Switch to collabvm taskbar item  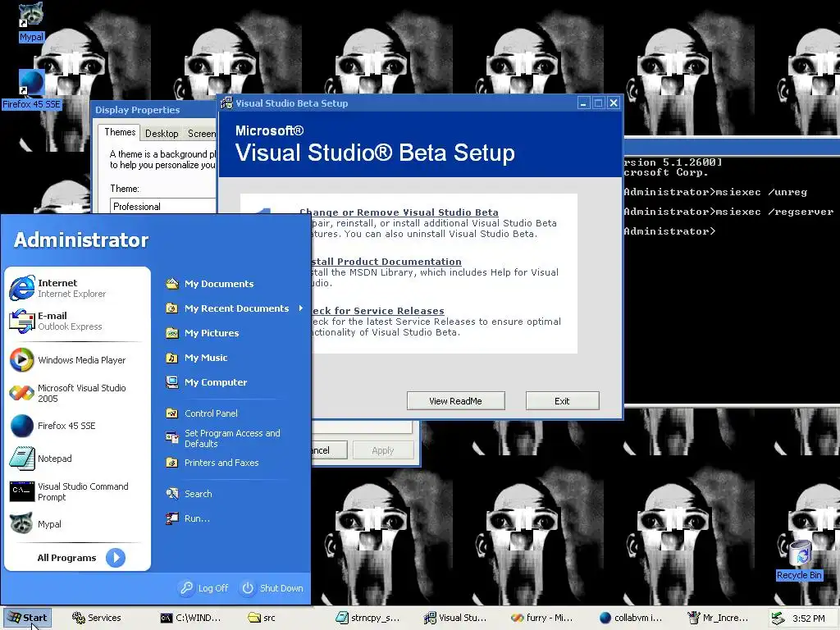point(631,618)
